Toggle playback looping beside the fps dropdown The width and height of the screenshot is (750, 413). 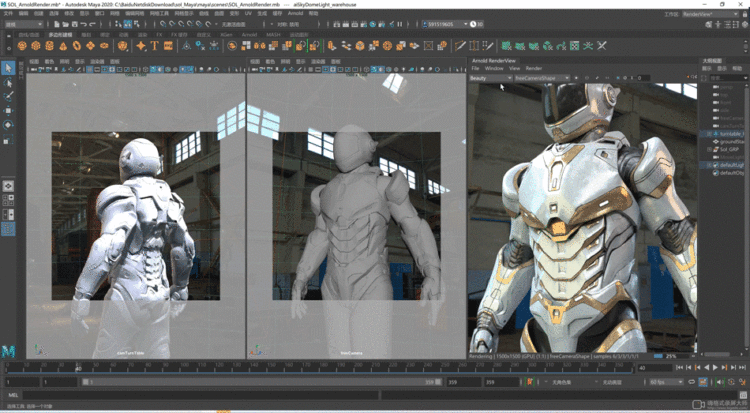692,382
